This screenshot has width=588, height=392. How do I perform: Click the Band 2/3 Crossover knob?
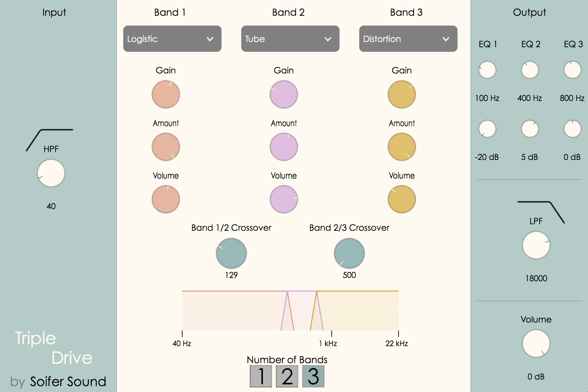coord(349,253)
